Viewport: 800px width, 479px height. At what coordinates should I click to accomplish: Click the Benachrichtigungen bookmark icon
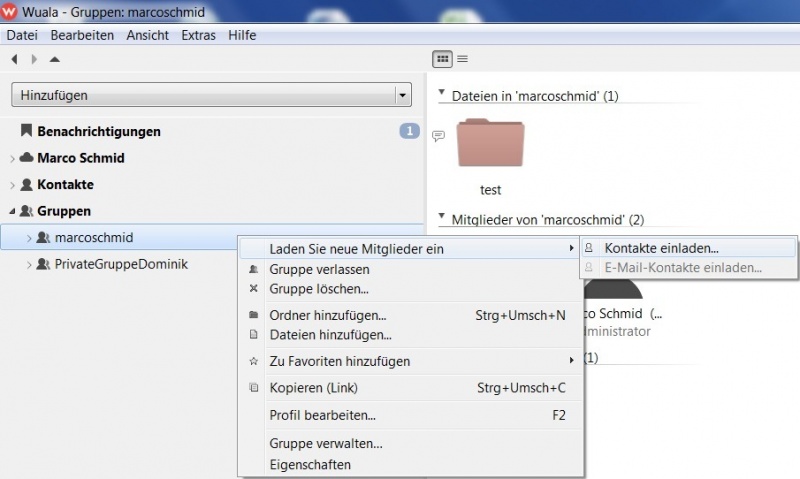pos(26,131)
